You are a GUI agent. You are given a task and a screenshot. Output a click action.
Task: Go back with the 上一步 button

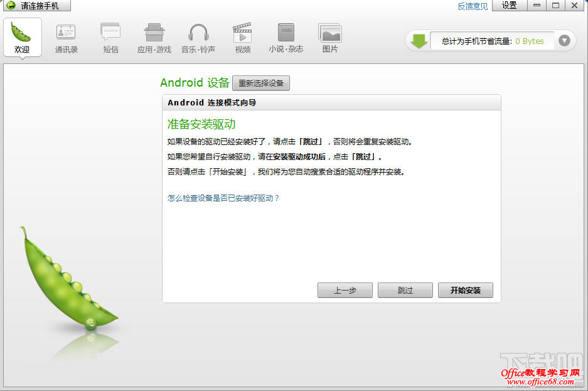tap(345, 290)
